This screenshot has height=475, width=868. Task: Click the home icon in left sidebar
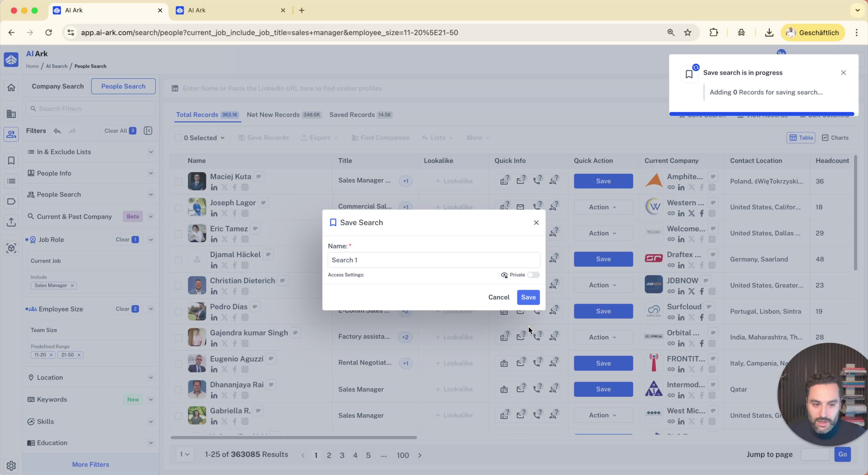11,88
